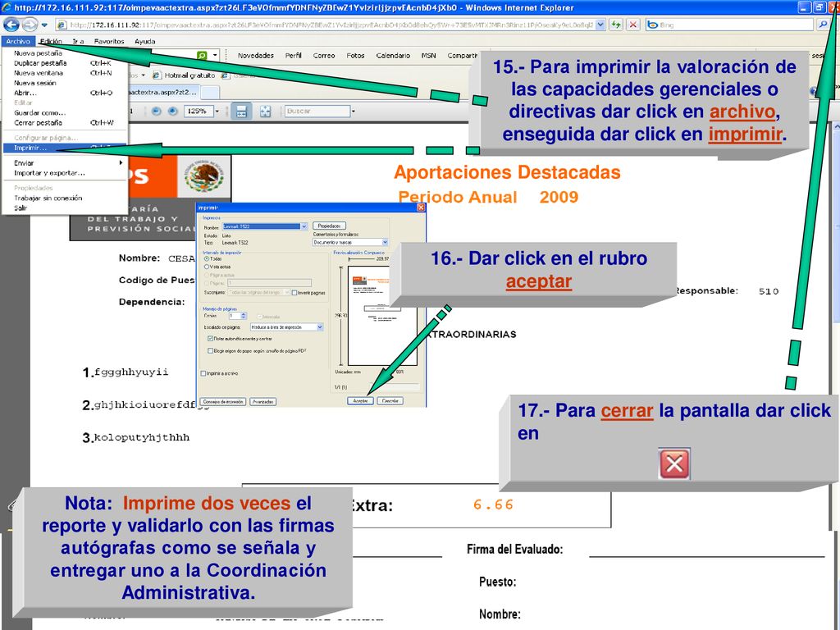Open the Ir a menu

click(78, 41)
